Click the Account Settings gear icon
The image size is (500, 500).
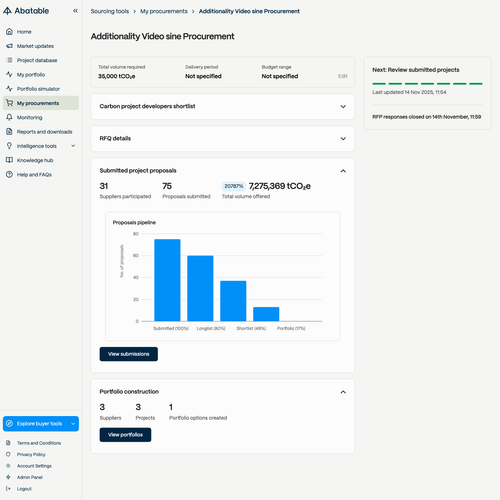(x=8, y=466)
